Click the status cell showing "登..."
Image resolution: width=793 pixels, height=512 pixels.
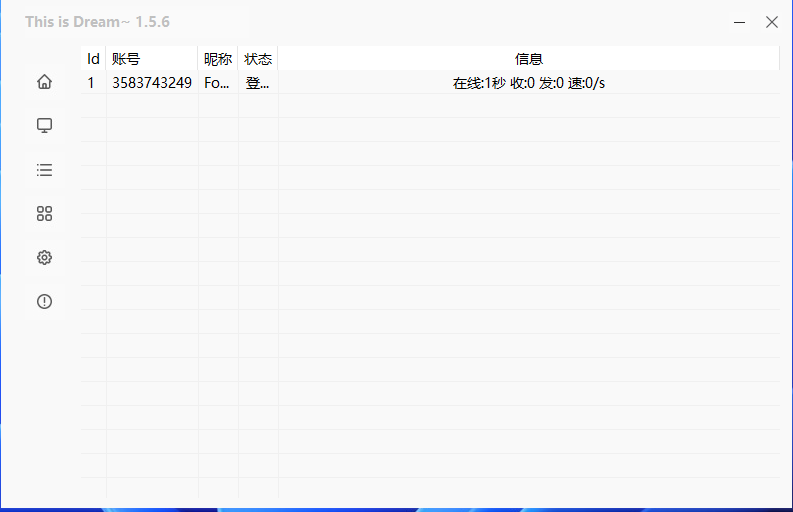tap(257, 83)
